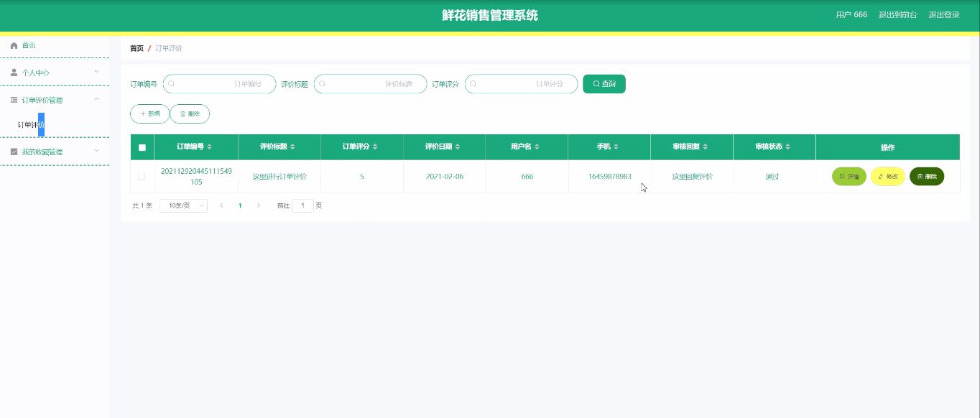The width and height of the screenshot is (980, 418).
Task: Click the 首页 breadcrumb link
Action: [x=137, y=48]
